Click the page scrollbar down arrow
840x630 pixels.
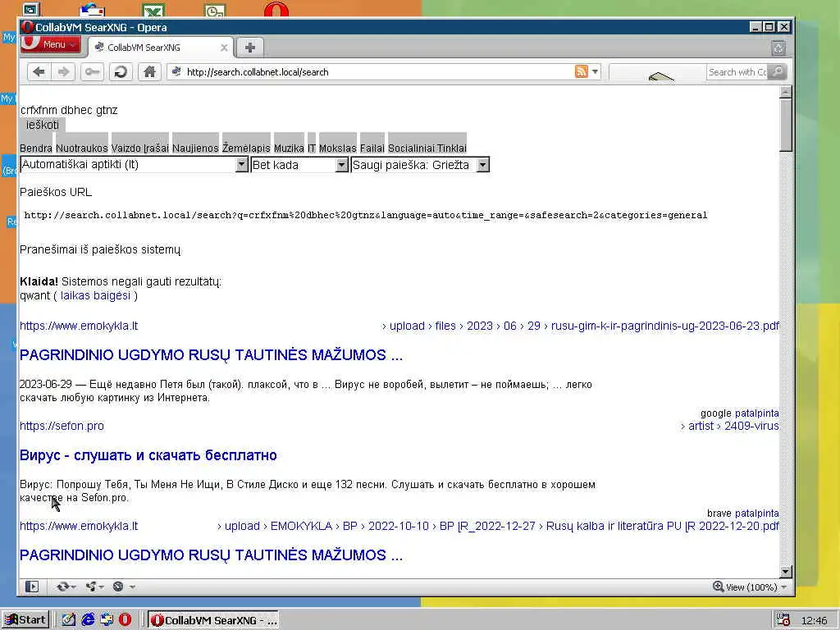[x=785, y=572]
